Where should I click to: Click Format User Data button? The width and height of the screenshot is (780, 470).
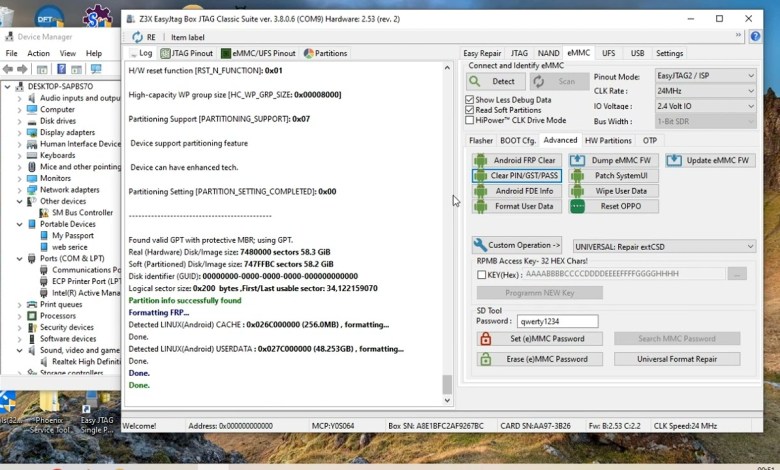pyautogui.click(x=516, y=206)
